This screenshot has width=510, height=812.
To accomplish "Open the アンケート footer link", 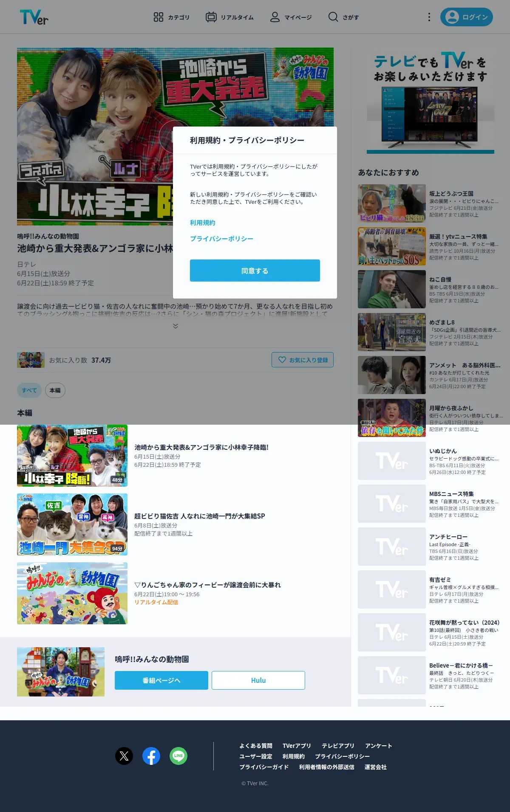I will pos(379,746).
